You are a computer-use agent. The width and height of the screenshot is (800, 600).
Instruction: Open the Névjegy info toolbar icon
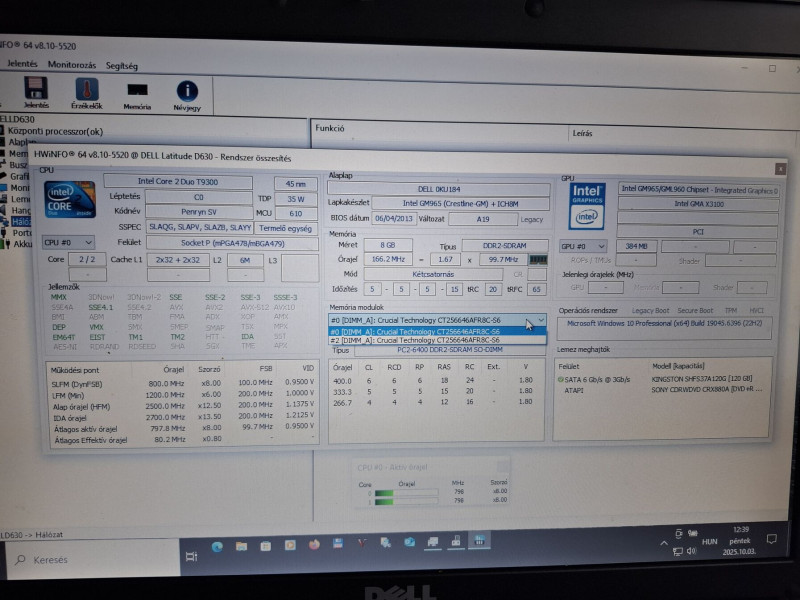pyautogui.click(x=187, y=91)
